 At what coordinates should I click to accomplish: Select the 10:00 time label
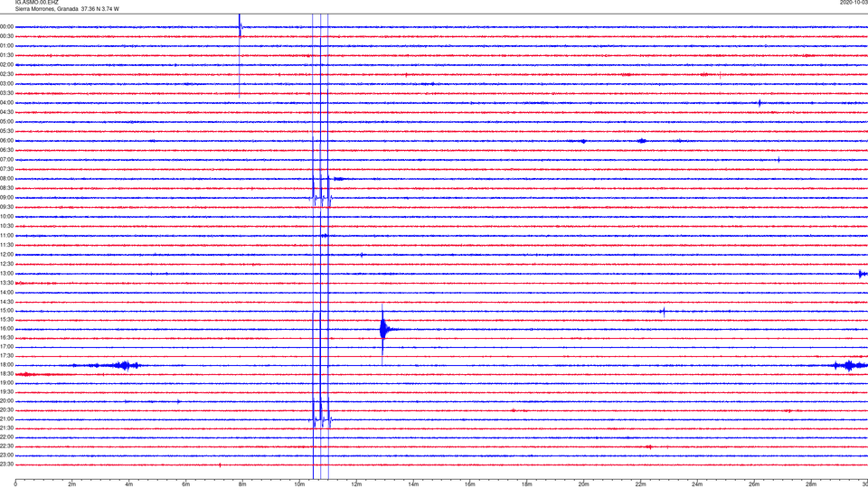(6, 216)
